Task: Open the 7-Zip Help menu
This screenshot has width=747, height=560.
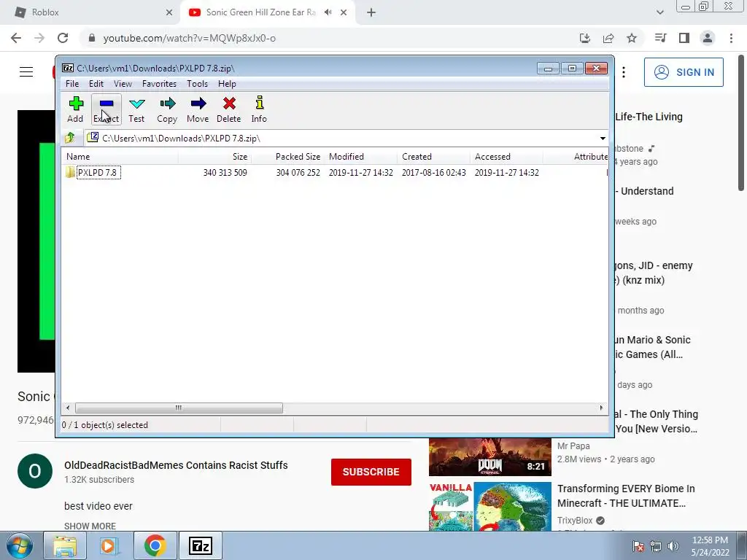Action: coord(227,84)
